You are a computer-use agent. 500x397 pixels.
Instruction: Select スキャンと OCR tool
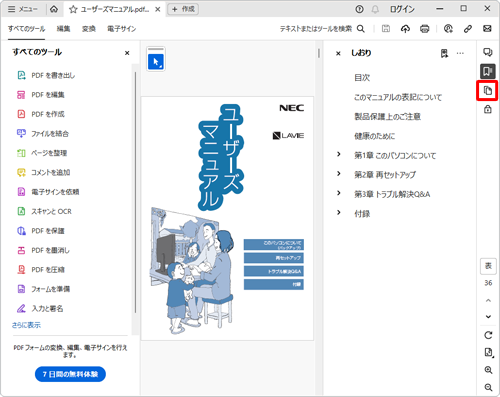pos(44,211)
